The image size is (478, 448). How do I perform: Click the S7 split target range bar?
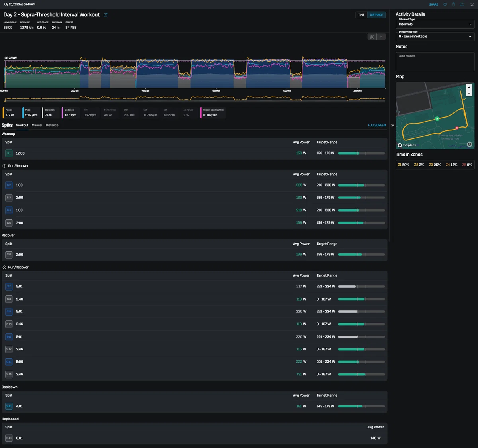click(361, 287)
